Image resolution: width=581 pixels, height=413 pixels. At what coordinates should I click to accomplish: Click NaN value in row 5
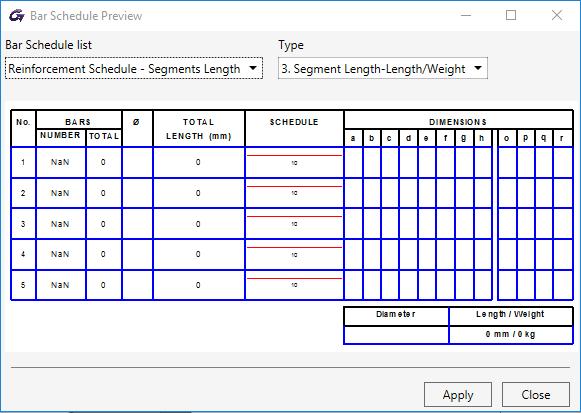(60, 285)
